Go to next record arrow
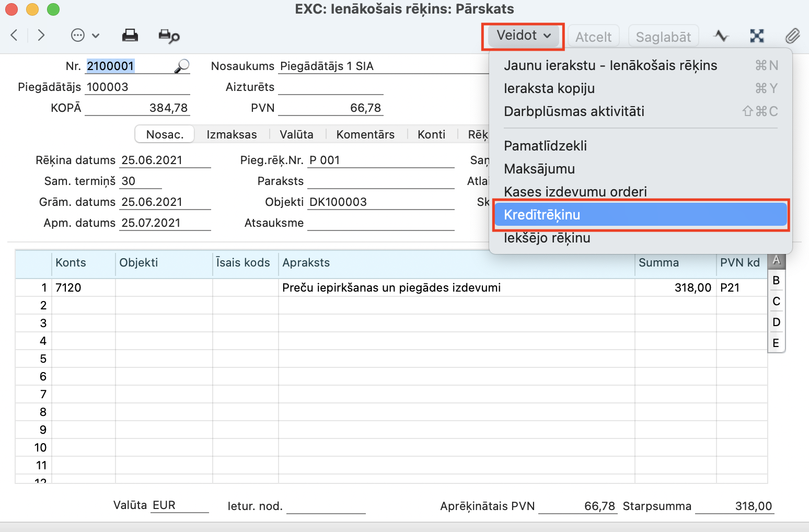The width and height of the screenshot is (809, 532). [x=41, y=35]
